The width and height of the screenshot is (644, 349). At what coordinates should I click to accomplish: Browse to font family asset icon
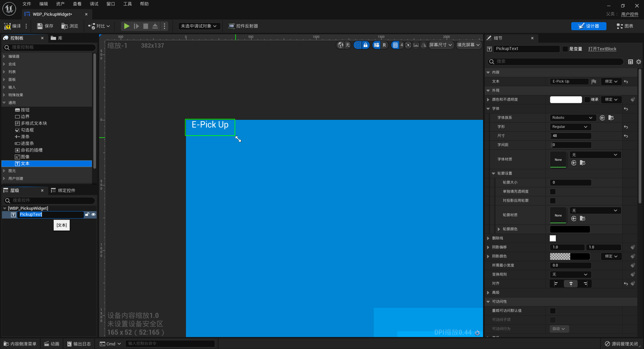click(x=611, y=118)
